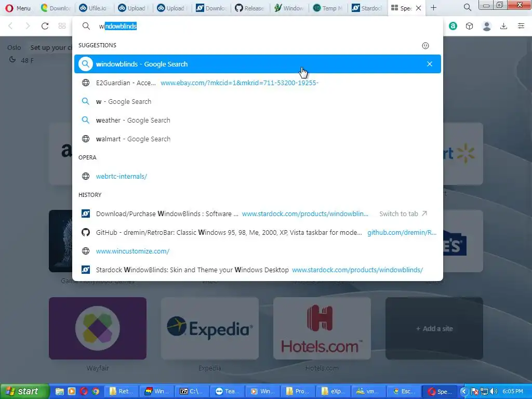Open the Hotels.com speed dial tile
532x399 pixels.
(x=322, y=328)
